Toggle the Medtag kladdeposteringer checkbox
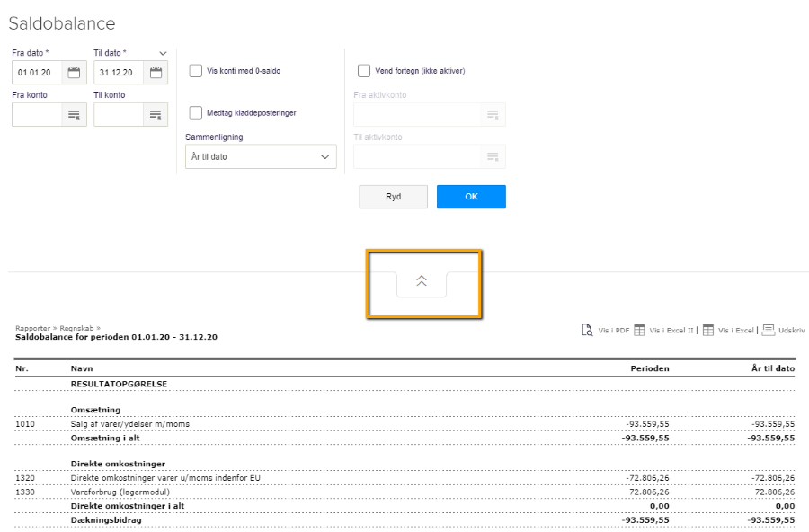The width and height of the screenshot is (809, 532). (x=195, y=113)
